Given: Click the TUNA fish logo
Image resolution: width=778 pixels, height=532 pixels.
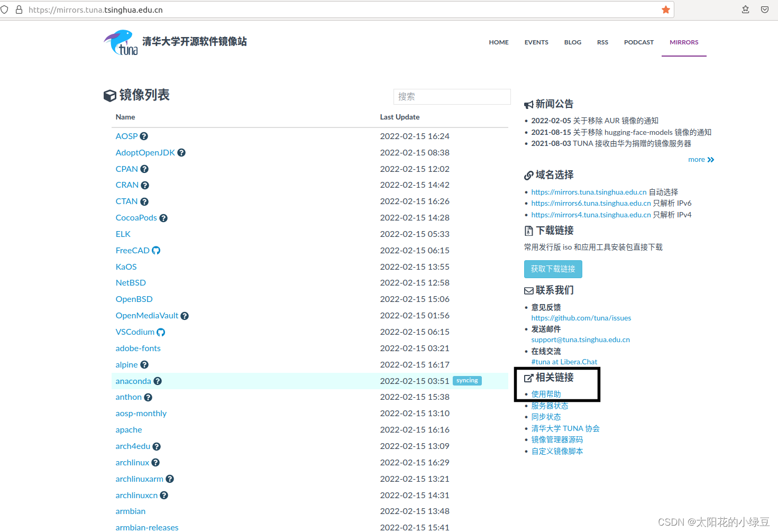Looking at the screenshot, I should [120, 42].
